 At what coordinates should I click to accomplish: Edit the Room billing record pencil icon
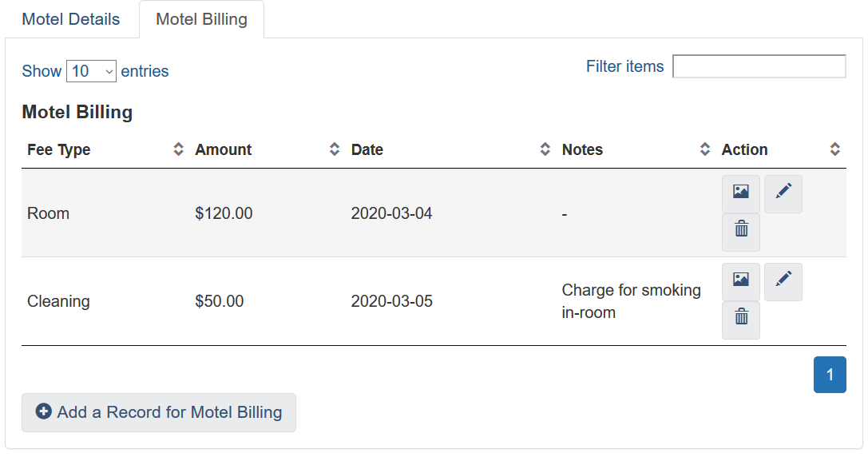(783, 193)
